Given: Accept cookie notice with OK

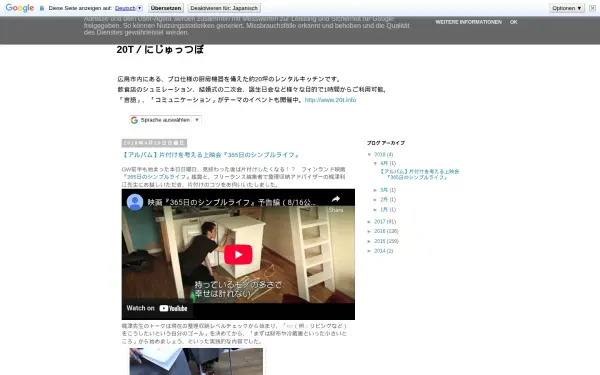Looking at the screenshot, I should (x=514, y=22).
